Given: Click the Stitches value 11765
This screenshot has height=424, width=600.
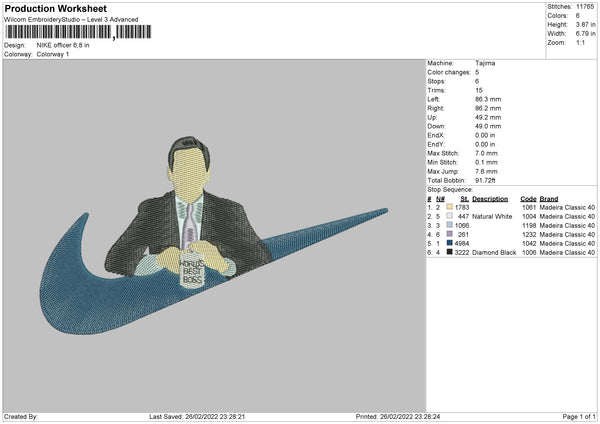Looking at the screenshot, I should [585, 7].
